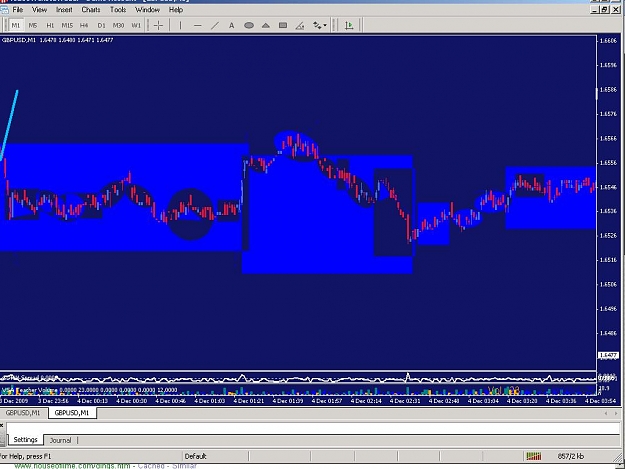Viewport: 625px width, 469px height.
Task: Select the M1 timeframe button
Action: 16,26
